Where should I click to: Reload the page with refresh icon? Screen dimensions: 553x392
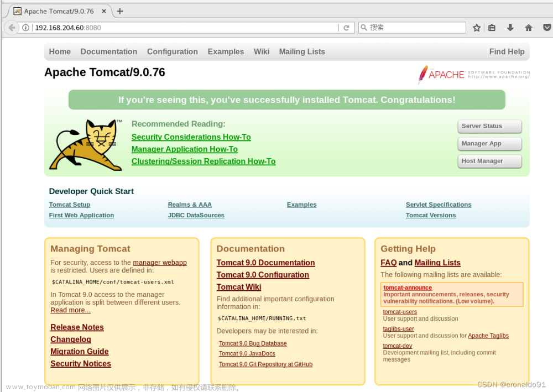(346, 28)
